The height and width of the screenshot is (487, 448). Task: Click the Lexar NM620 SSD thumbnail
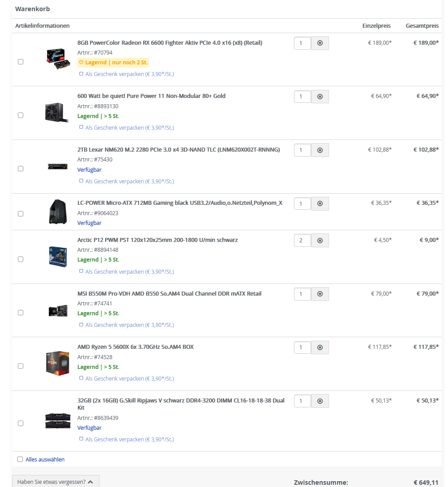(x=58, y=166)
